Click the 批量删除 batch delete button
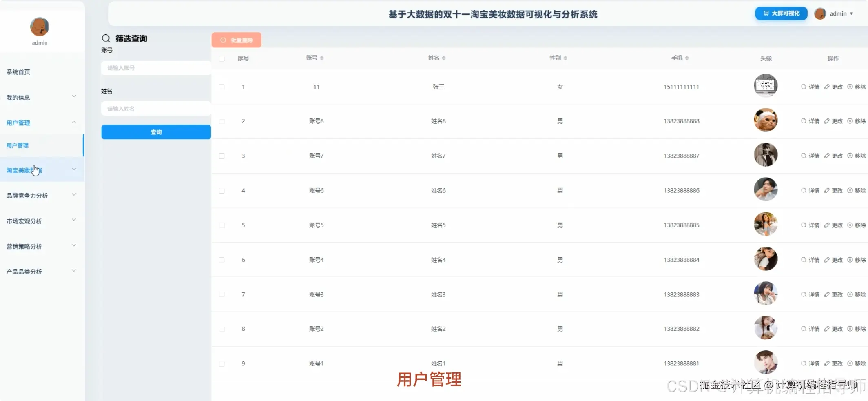 [x=236, y=40]
